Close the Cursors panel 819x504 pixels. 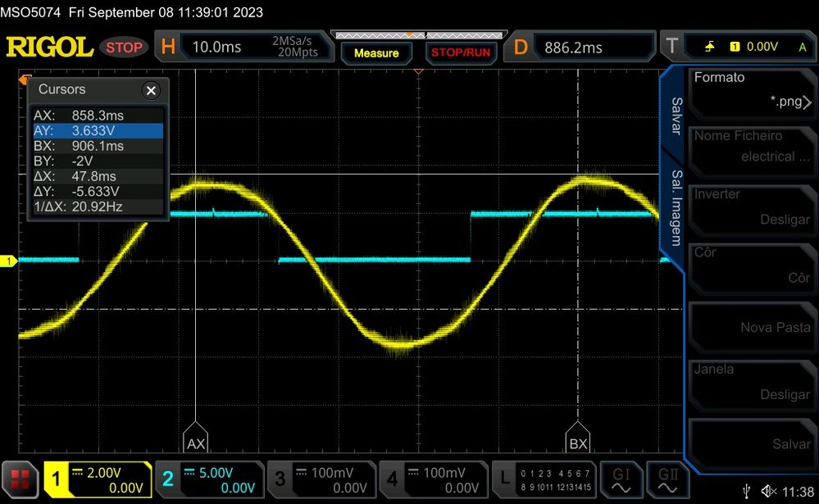click(x=151, y=91)
